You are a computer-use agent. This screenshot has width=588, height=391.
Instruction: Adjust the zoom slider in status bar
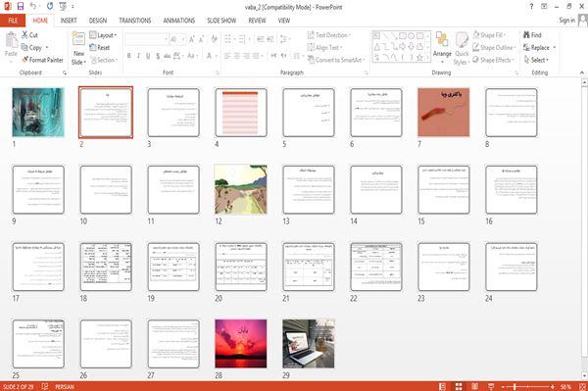(514, 386)
